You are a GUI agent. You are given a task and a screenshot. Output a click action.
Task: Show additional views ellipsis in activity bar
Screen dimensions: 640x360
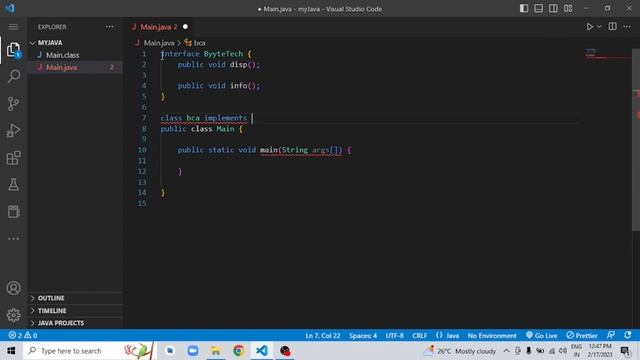point(13,239)
